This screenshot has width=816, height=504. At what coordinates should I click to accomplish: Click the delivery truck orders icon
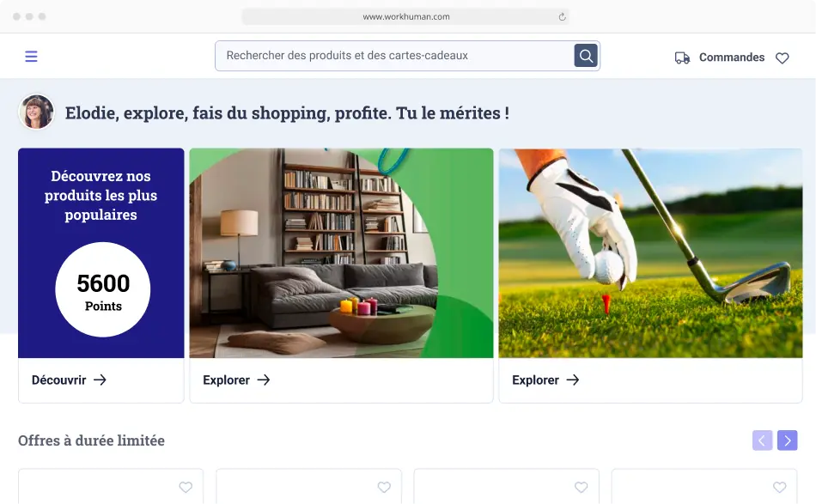682,58
